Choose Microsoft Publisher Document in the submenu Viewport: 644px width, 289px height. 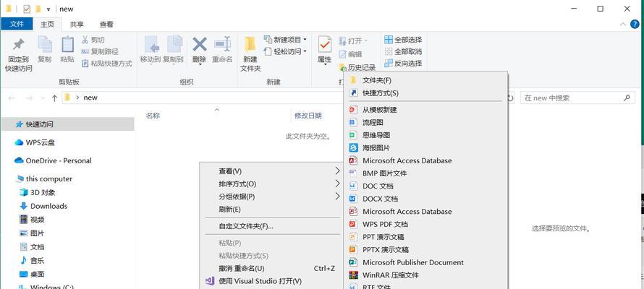(425, 262)
